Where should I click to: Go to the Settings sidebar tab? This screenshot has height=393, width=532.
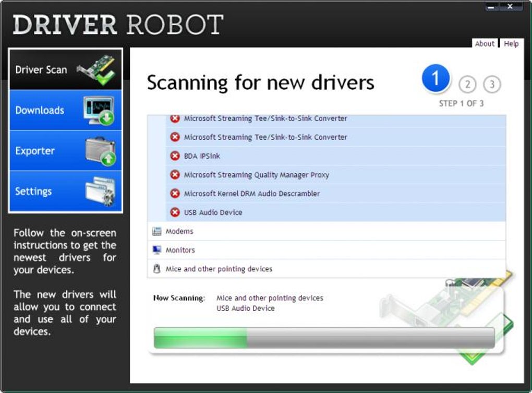(x=66, y=191)
